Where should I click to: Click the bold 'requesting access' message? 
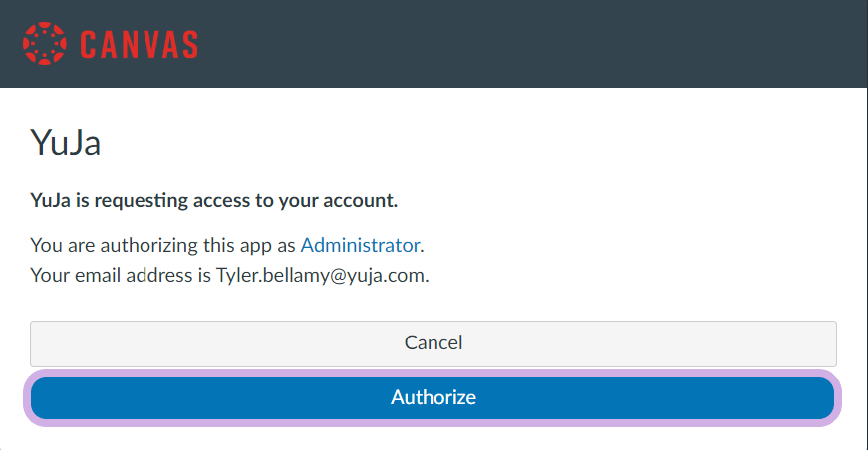point(214,201)
